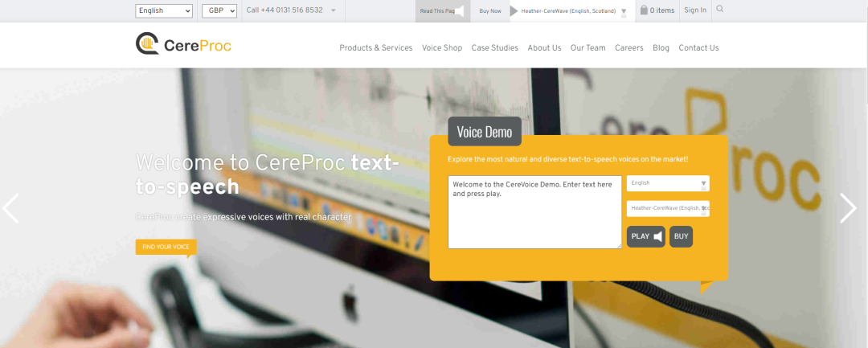The height and width of the screenshot is (348, 868).
Task: Click the BUY button in Voice Demo
Action: (x=681, y=236)
